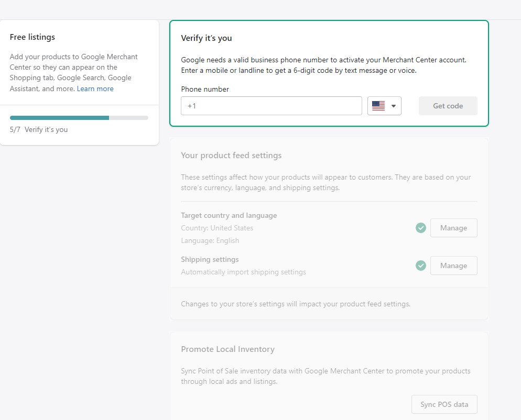Click the Get code button
This screenshot has height=420, width=521.
point(448,106)
